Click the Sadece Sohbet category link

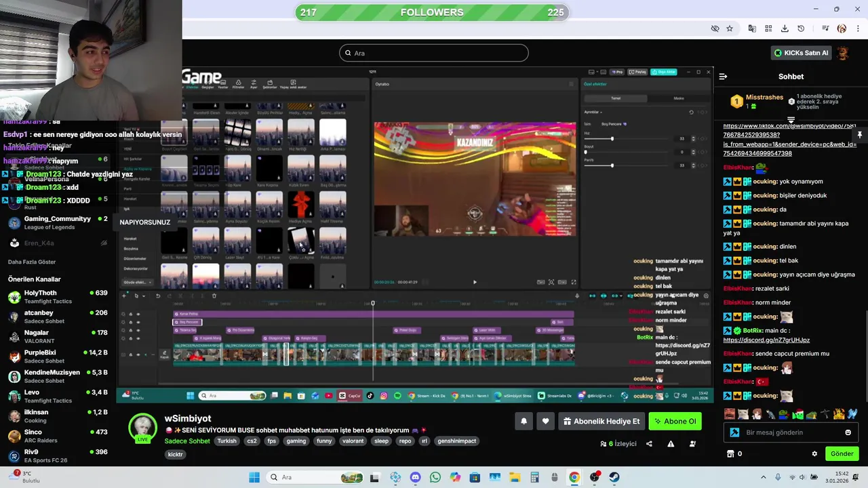(x=187, y=441)
